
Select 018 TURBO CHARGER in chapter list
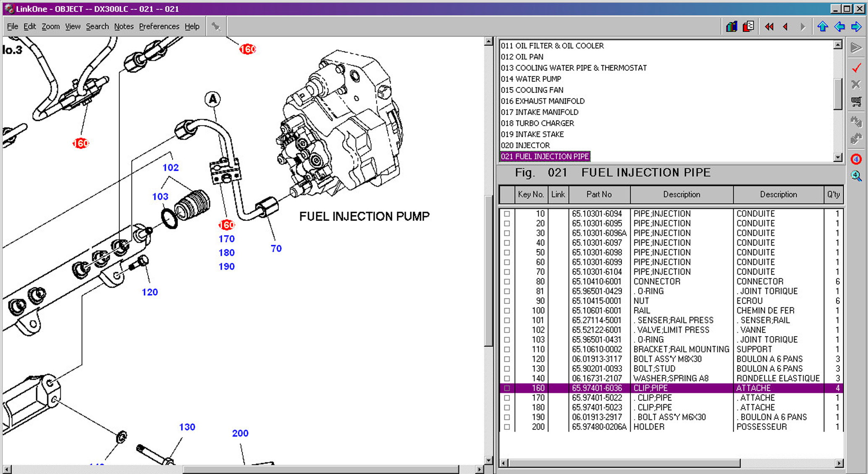coord(537,123)
